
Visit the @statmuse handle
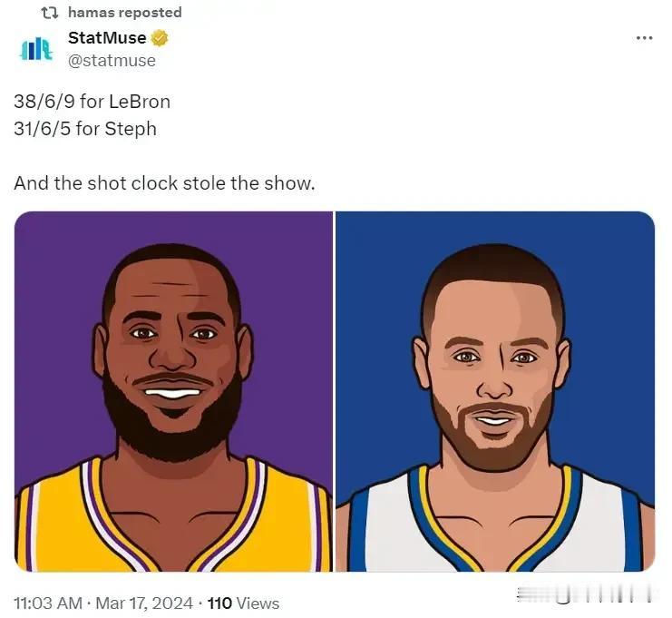click(112, 61)
